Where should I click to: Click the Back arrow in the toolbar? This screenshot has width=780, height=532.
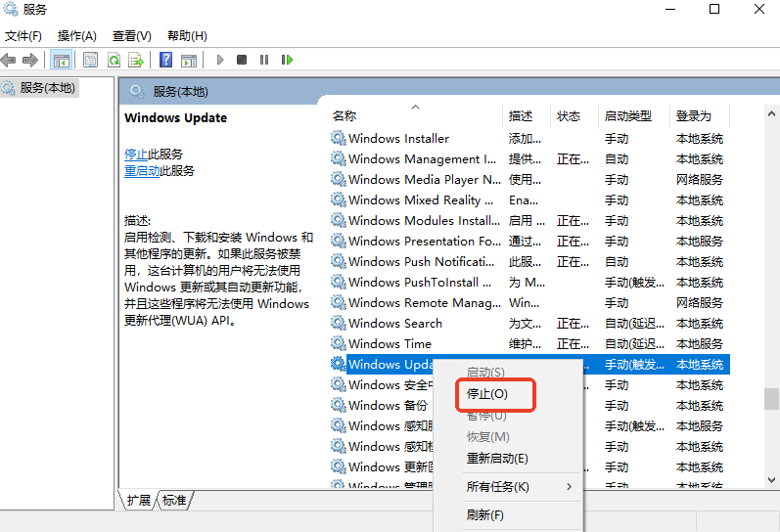point(9,60)
